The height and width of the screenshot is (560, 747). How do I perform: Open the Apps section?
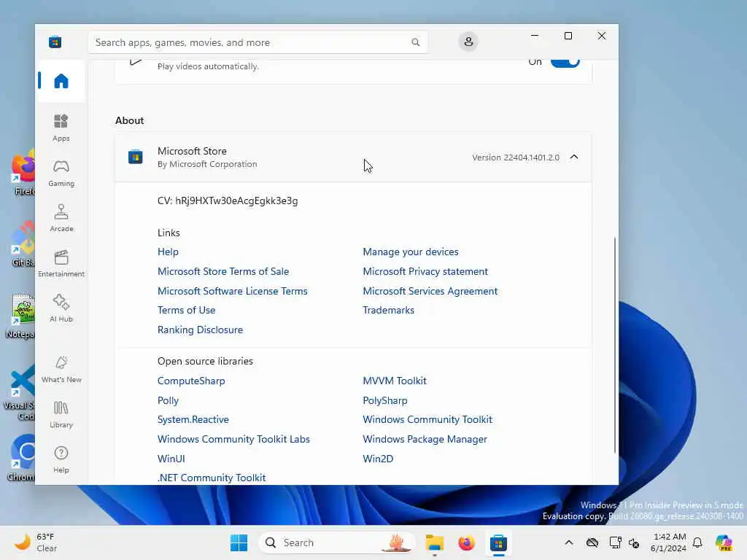[61, 128]
